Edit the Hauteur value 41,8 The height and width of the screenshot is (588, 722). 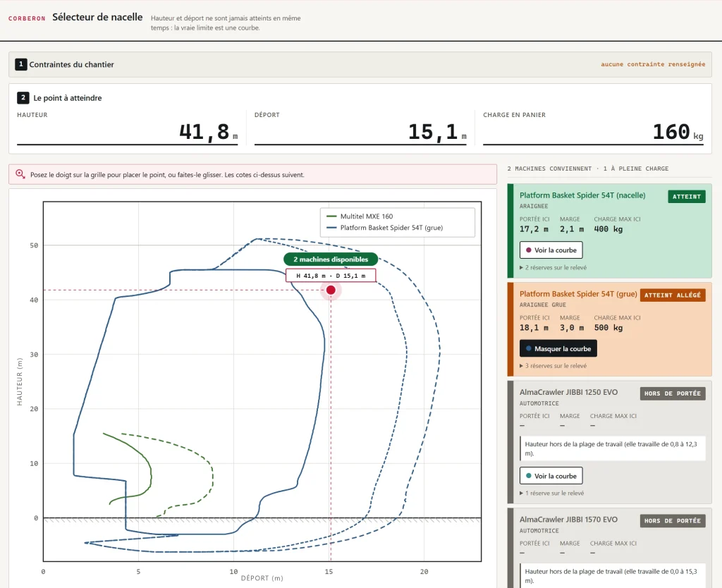[x=127, y=132]
